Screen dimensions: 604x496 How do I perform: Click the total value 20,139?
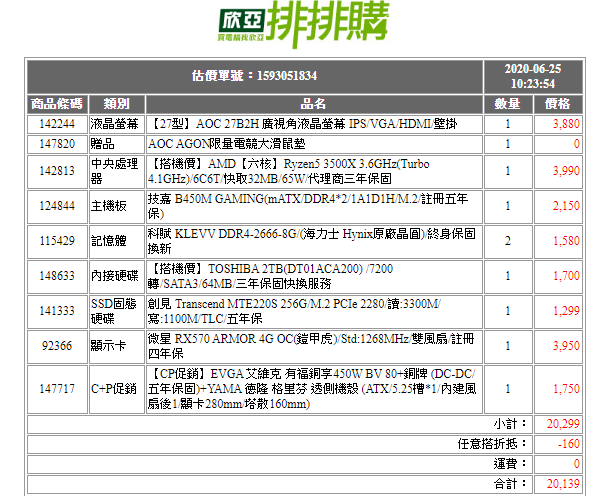tap(558, 484)
